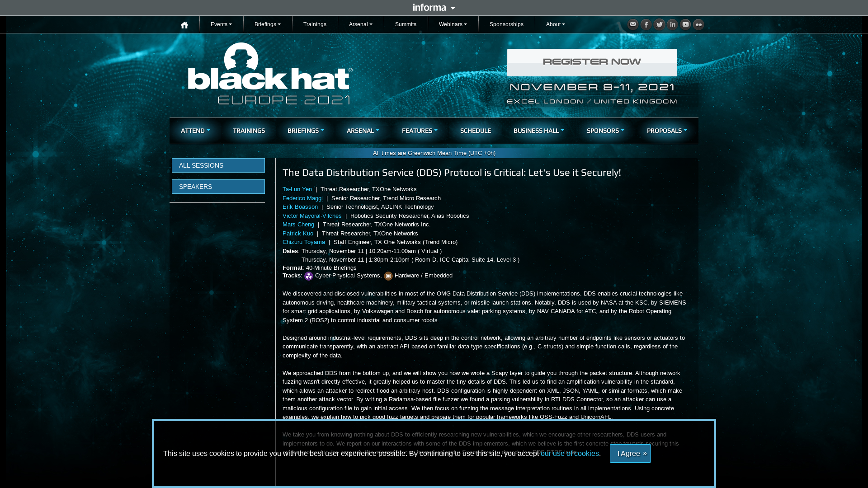
Task: Expand the SPONSORS menu
Action: click(605, 131)
